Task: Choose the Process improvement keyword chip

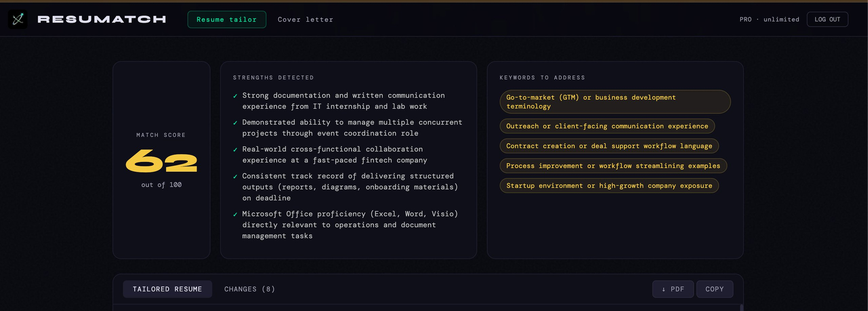Action: click(613, 166)
